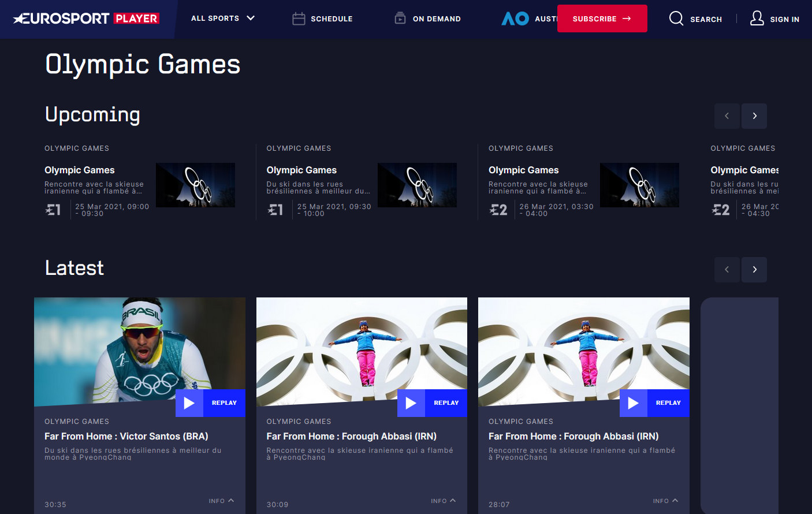Click the calendar icon next to Schedule
Viewport: 812px width, 514px height.
(x=299, y=18)
